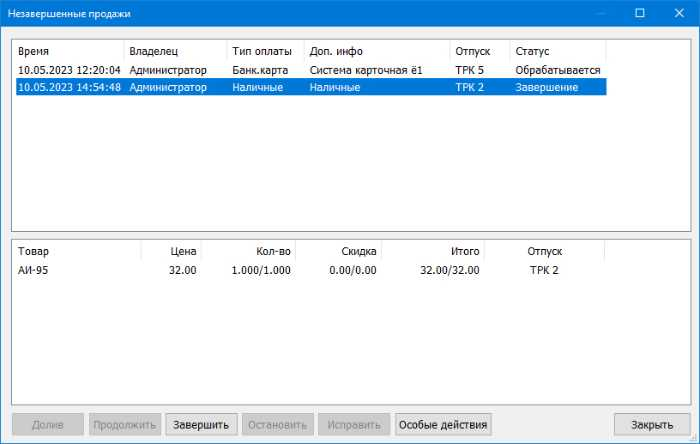Sort by Тип оплаты column header
The height and width of the screenshot is (444, 700).
[x=264, y=51]
